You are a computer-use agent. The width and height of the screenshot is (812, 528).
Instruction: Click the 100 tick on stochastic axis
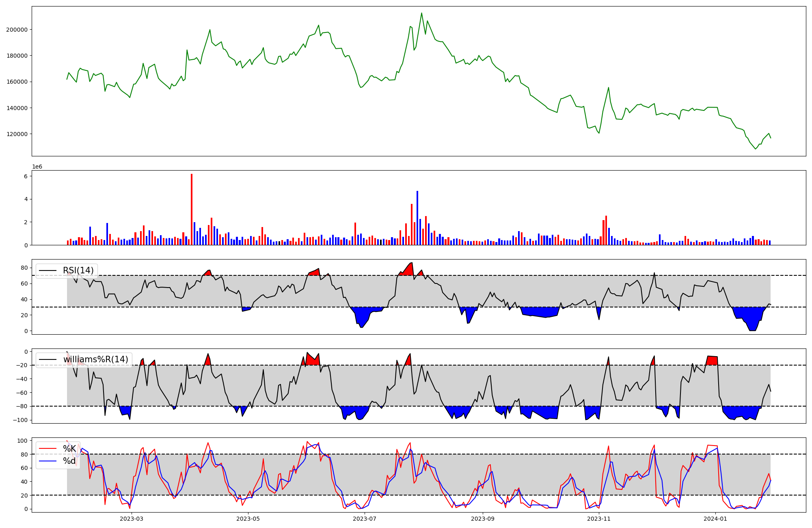(23, 441)
